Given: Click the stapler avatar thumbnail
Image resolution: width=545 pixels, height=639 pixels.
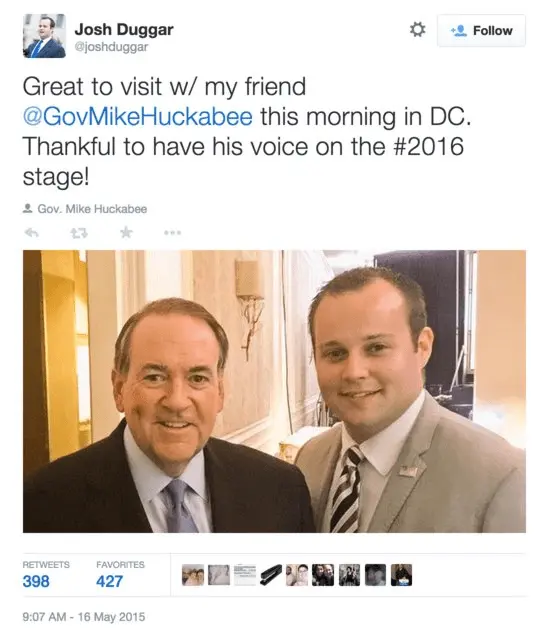Looking at the screenshot, I should coord(271,575).
